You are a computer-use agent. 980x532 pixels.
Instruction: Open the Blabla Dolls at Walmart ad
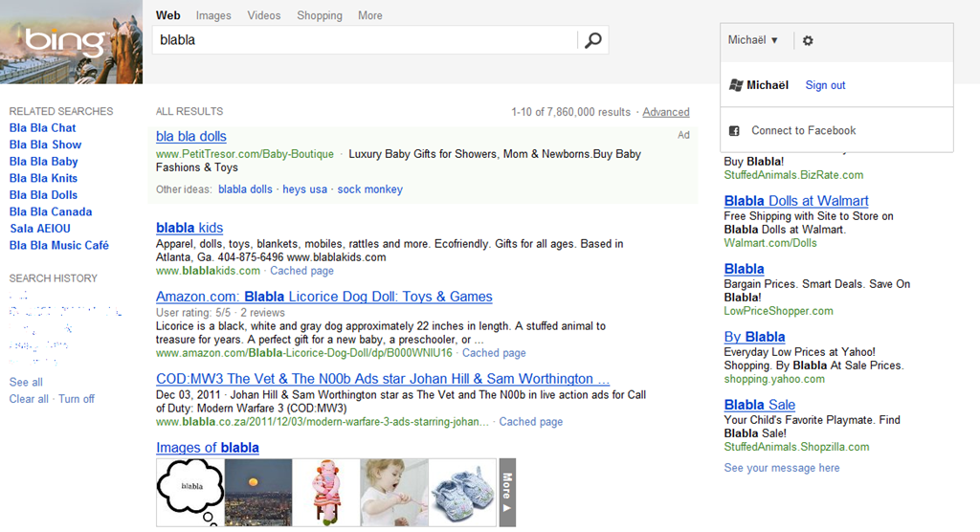pyautogui.click(x=796, y=201)
